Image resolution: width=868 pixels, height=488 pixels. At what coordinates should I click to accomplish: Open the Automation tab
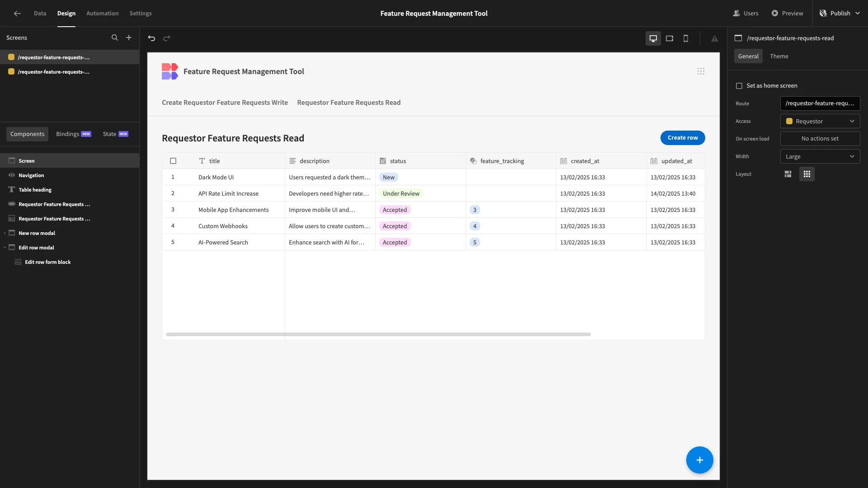(103, 14)
